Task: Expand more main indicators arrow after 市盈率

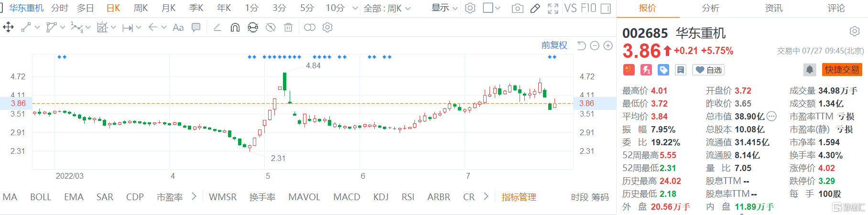Action: [x=194, y=196]
